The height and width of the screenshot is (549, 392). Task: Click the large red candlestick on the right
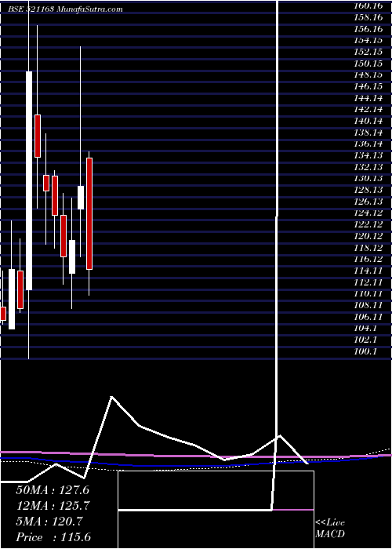89,213
